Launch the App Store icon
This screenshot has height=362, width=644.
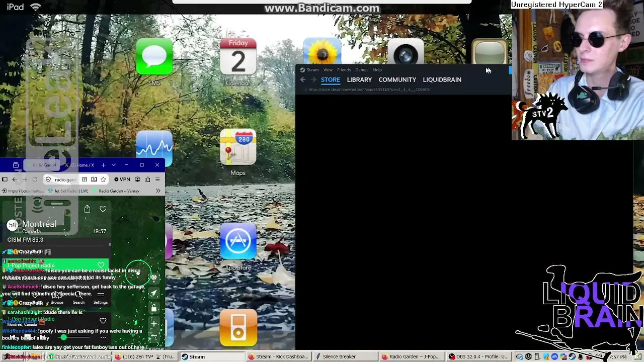[238, 241]
